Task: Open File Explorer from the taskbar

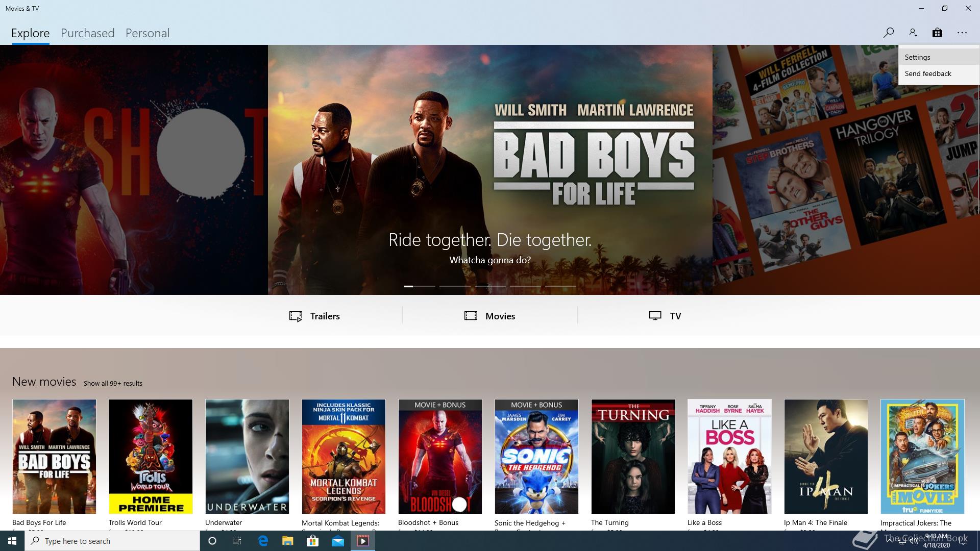Action: click(288, 541)
